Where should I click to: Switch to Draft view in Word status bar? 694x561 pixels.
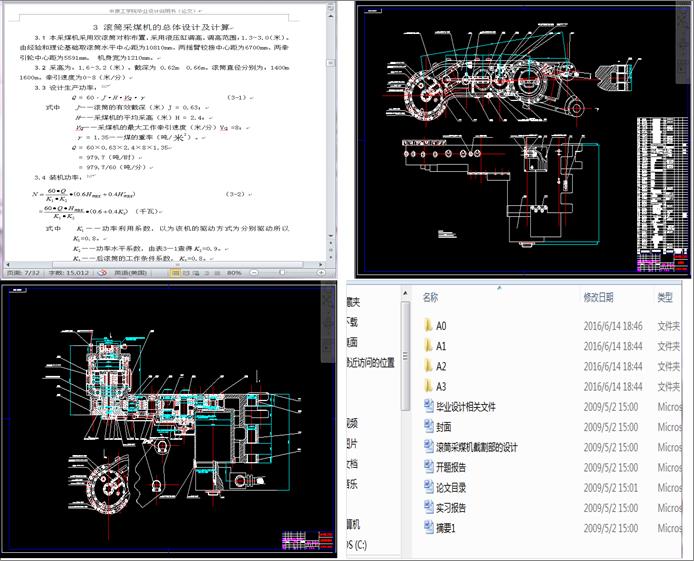pyautogui.click(x=217, y=273)
